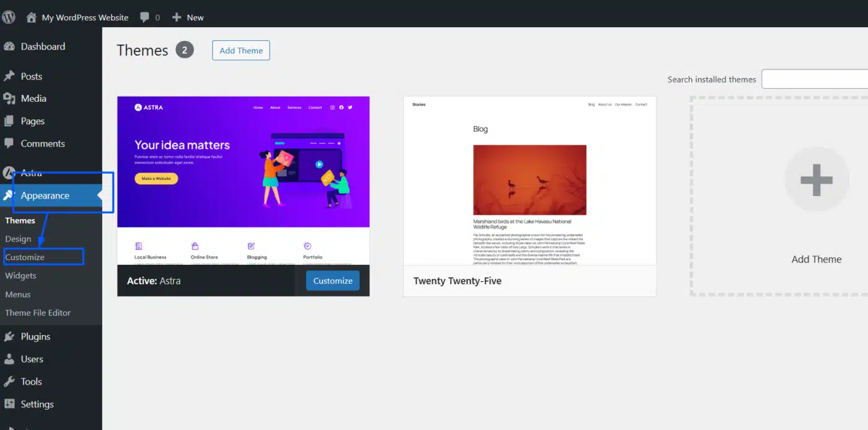This screenshot has height=430, width=868.
Task: Click the Twenty Twenty-Five theme name
Action: [x=458, y=280]
